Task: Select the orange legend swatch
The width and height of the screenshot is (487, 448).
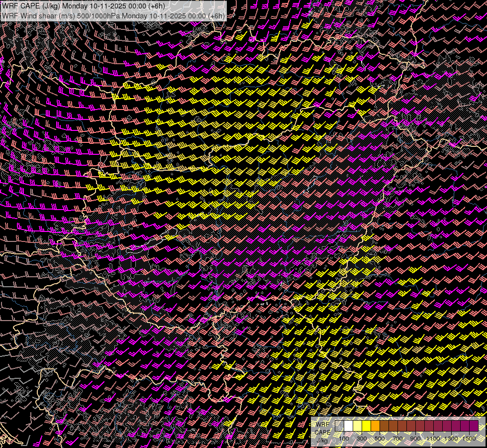Action: (x=375, y=426)
